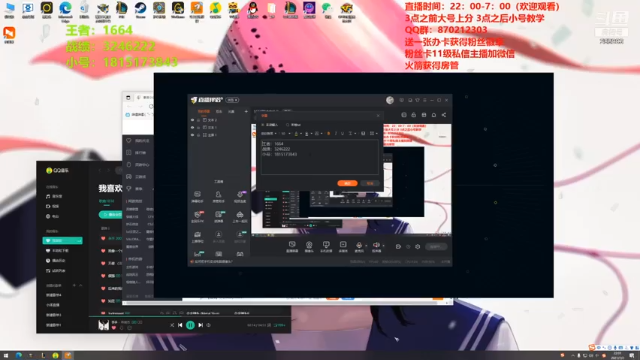Open the font family dropdown in text dialog
Image resolution: width=640 pixels, height=360 pixels.
(269, 133)
